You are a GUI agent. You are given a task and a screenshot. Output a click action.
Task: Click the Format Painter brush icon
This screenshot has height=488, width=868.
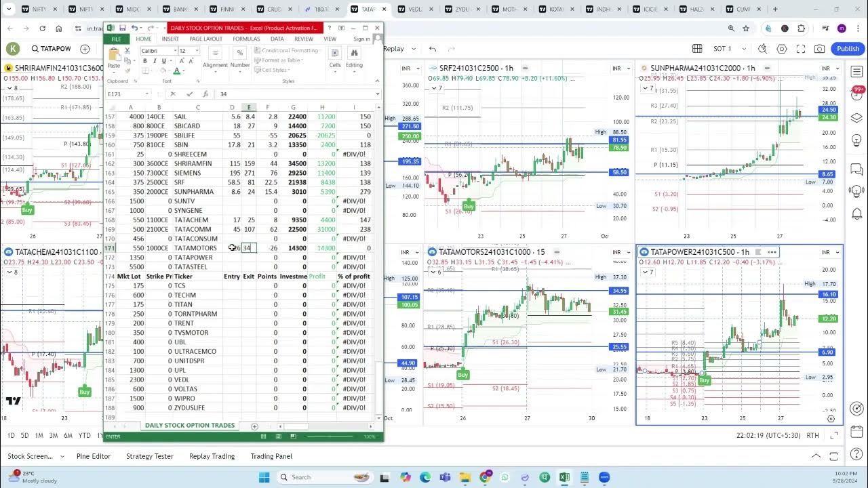pyautogui.click(x=127, y=70)
